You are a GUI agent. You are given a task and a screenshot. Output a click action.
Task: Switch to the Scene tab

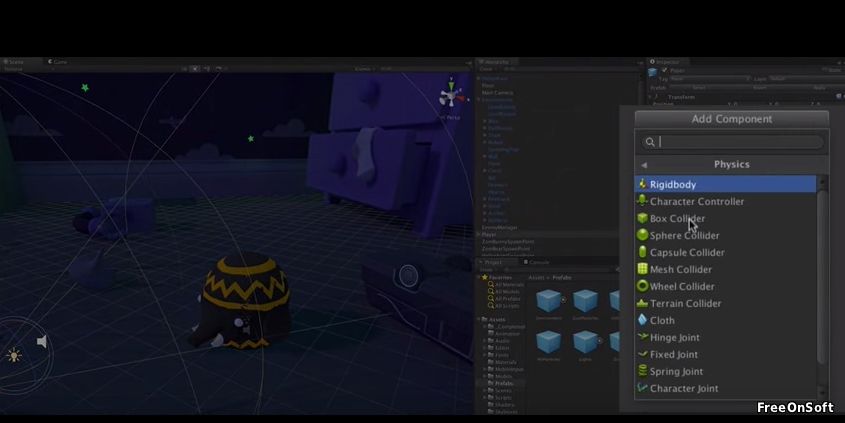[x=14, y=62]
